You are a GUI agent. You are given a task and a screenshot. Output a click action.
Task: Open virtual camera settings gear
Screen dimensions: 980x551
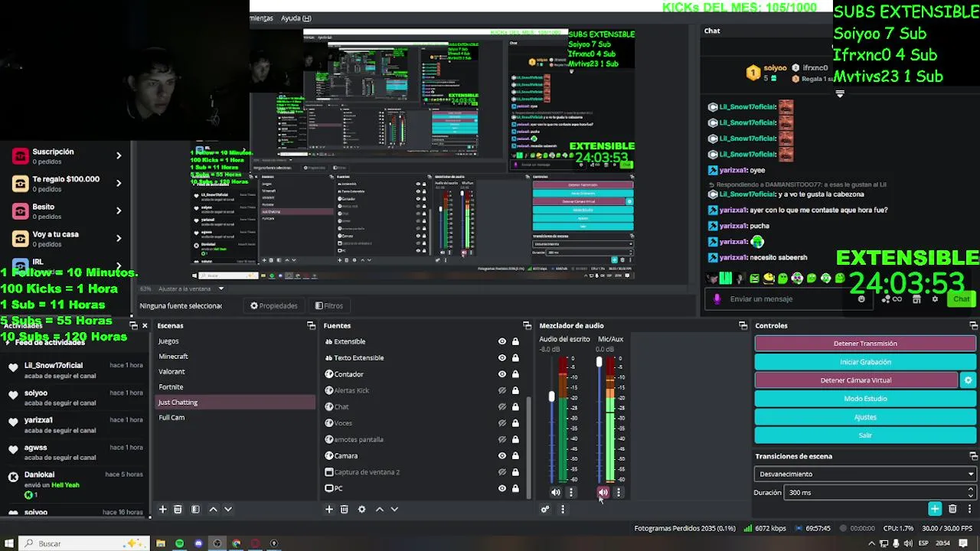(968, 380)
